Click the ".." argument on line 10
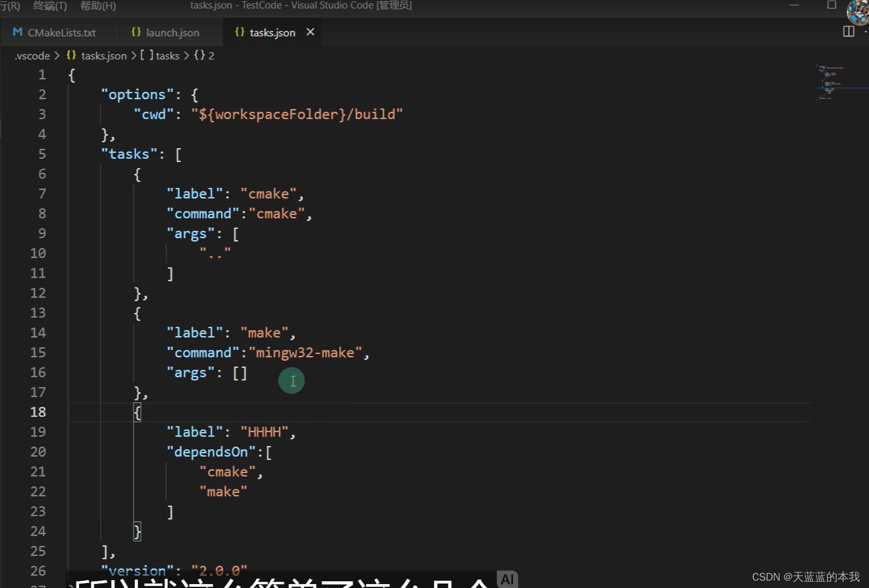This screenshot has height=588, width=869. tap(215, 253)
